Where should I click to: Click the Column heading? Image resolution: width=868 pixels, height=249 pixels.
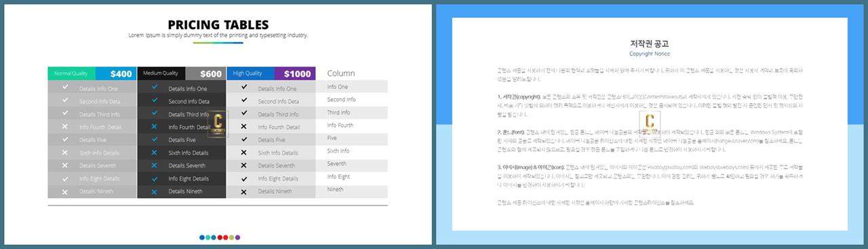pos(341,73)
